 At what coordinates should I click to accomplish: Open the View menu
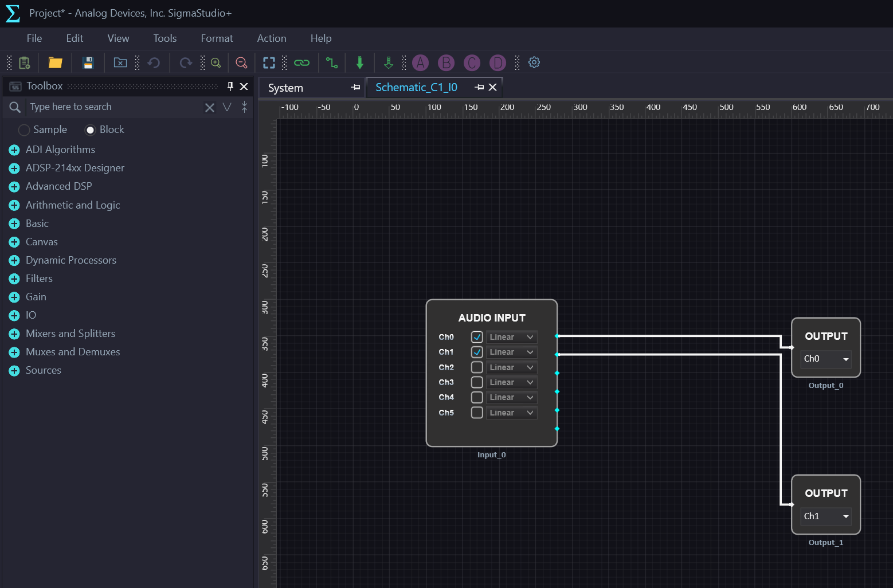point(118,38)
